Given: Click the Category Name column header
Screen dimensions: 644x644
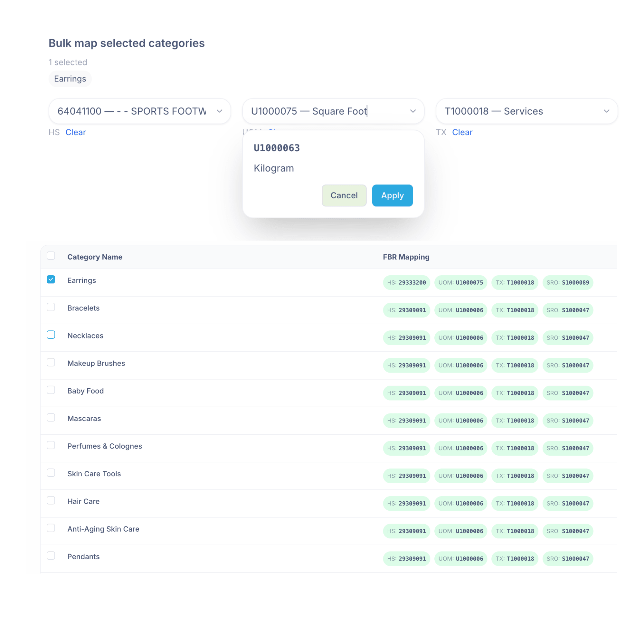Looking at the screenshot, I should 95,257.
